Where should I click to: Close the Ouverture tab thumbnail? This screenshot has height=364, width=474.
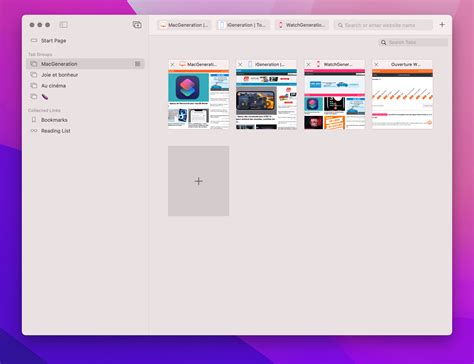(x=376, y=64)
